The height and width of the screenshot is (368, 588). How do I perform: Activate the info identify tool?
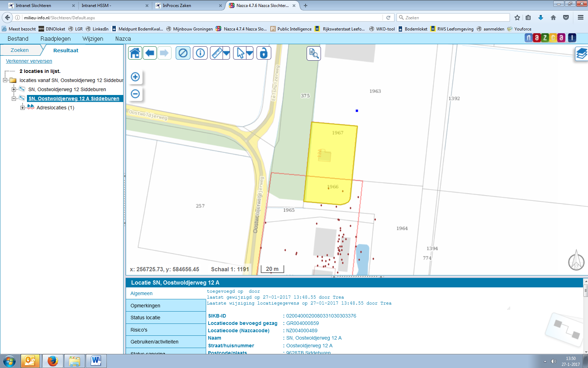[x=200, y=53]
